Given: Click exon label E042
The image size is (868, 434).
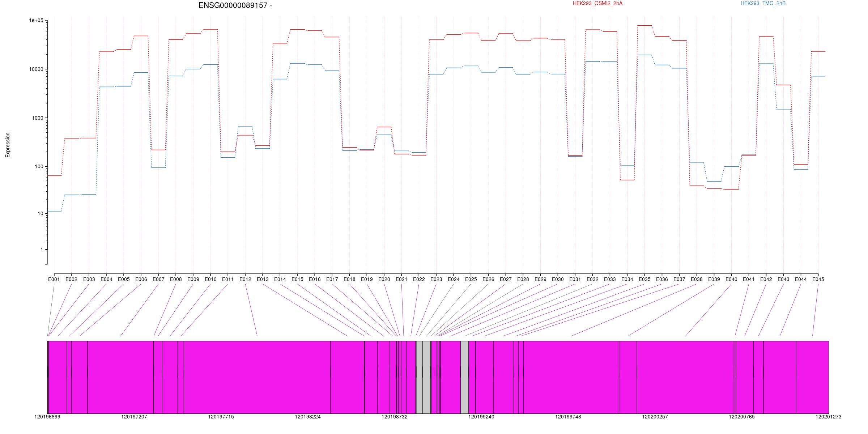Looking at the screenshot, I should [766, 279].
